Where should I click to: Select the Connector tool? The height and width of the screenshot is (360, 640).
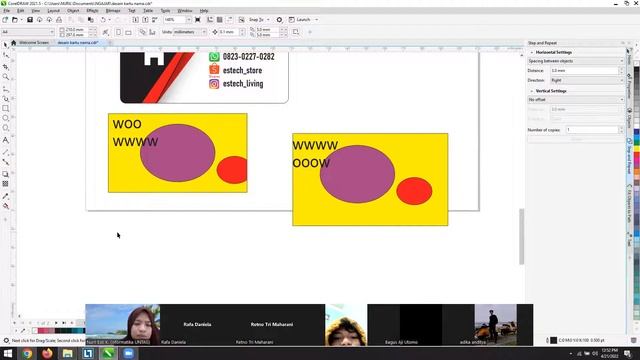[x=5, y=162]
